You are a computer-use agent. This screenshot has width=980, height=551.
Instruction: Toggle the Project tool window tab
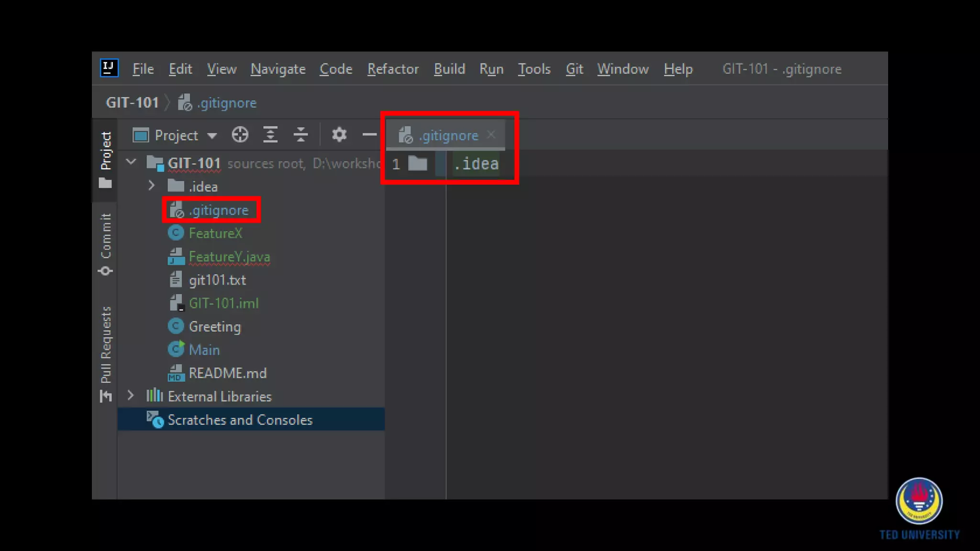pos(106,159)
